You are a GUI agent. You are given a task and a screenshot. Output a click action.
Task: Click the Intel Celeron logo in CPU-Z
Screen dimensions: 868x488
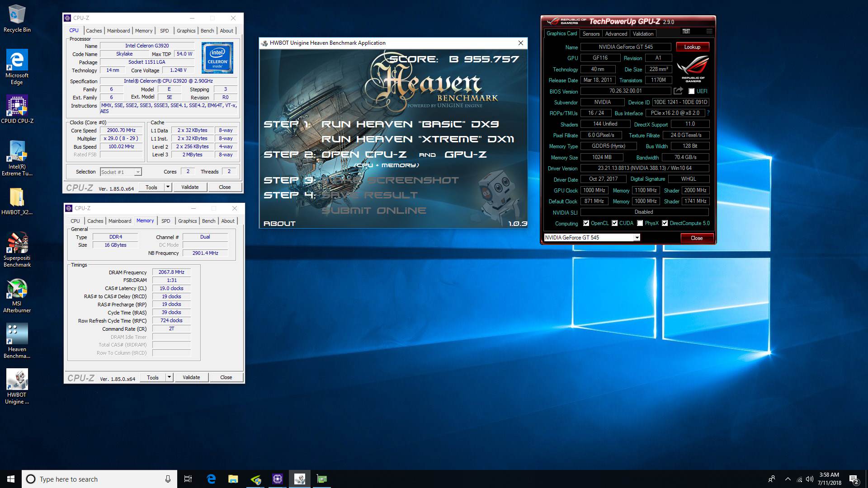coord(217,58)
